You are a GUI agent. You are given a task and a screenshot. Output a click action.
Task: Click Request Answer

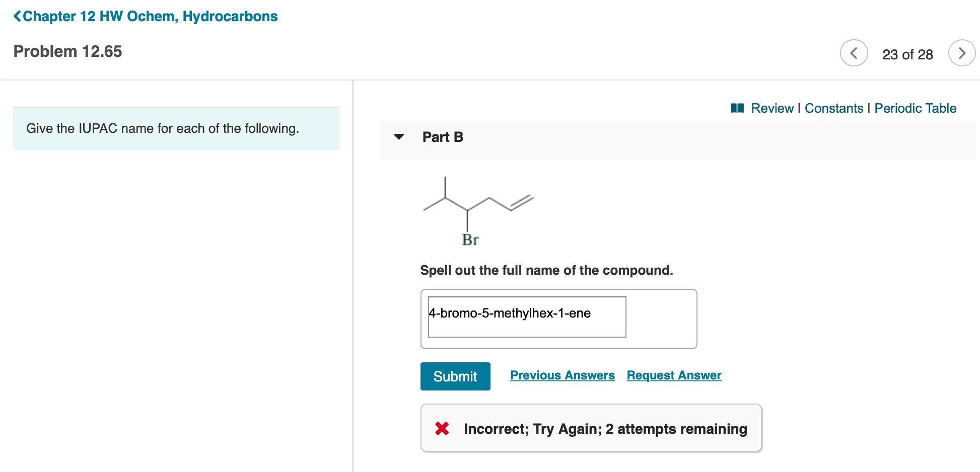click(x=674, y=375)
